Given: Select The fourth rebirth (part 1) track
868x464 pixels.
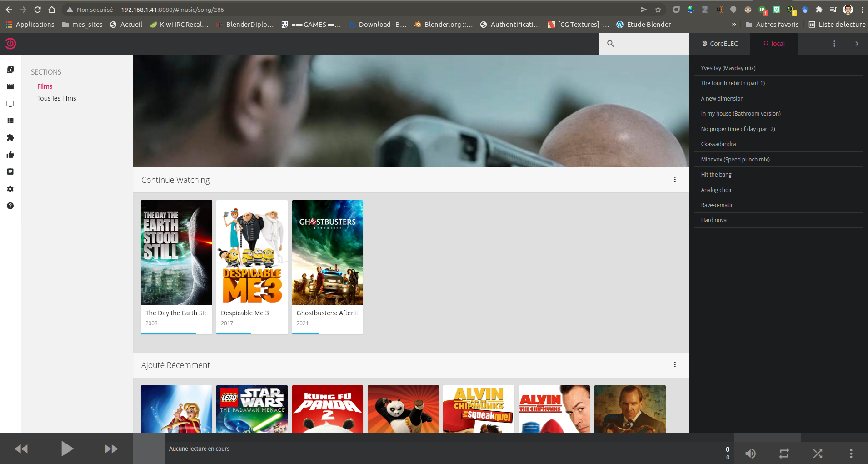Looking at the screenshot, I should pos(778,83).
